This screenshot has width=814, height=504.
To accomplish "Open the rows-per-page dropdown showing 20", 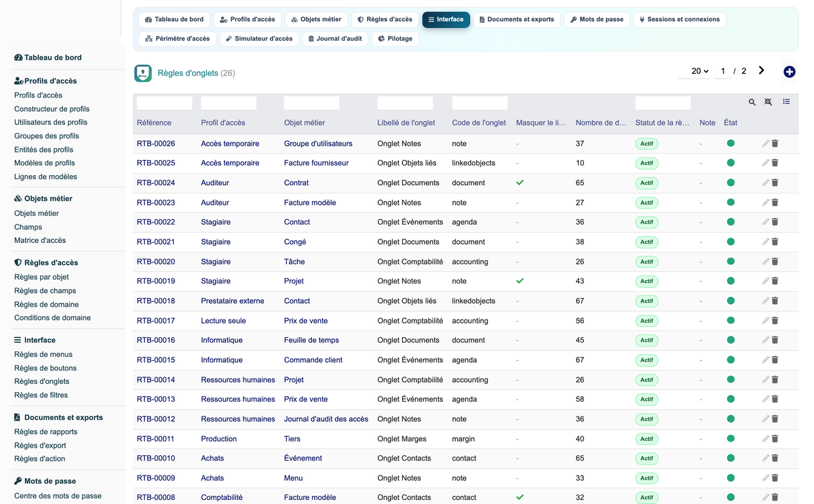I will coord(695,71).
